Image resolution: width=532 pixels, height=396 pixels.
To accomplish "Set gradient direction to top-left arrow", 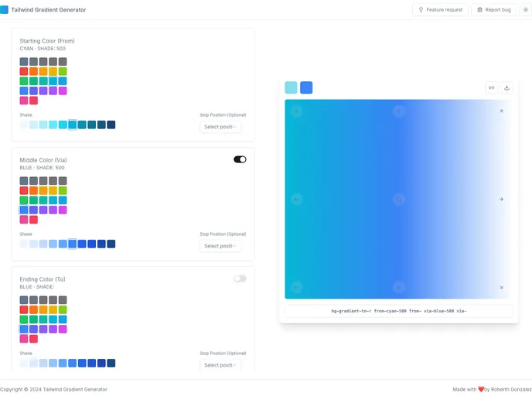I will click(296, 111).
